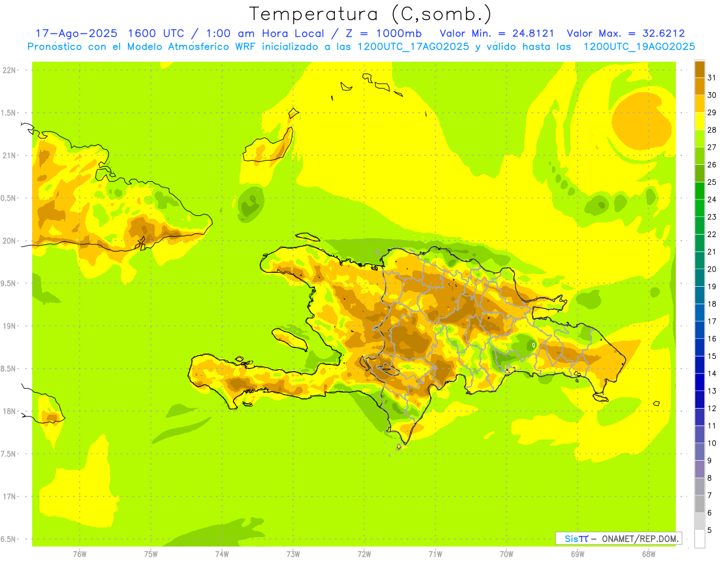This screenshot has height=562, width=728.
Task: Click the yellow swatch between 28 and 29
Action: point(699,121)
